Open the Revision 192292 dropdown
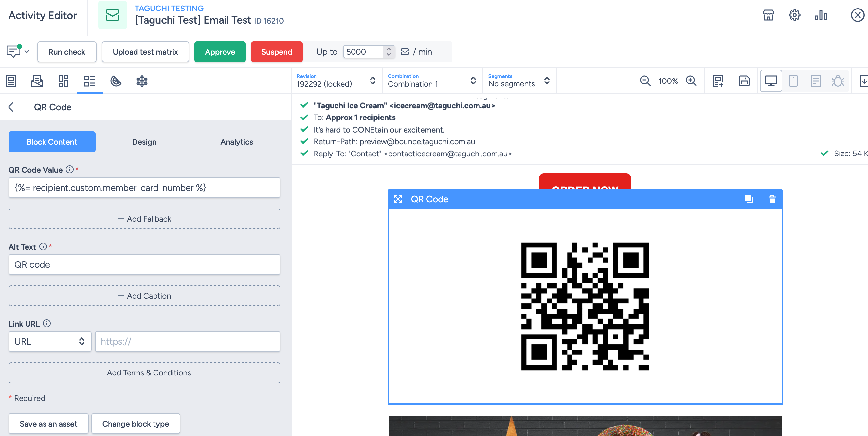Viewport: 868px width, 436px height. click(336, 81)
